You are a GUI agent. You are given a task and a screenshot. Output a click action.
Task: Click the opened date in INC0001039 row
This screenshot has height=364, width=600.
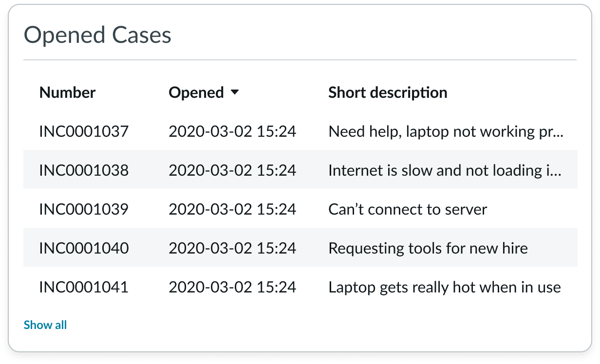coord(232,209)
